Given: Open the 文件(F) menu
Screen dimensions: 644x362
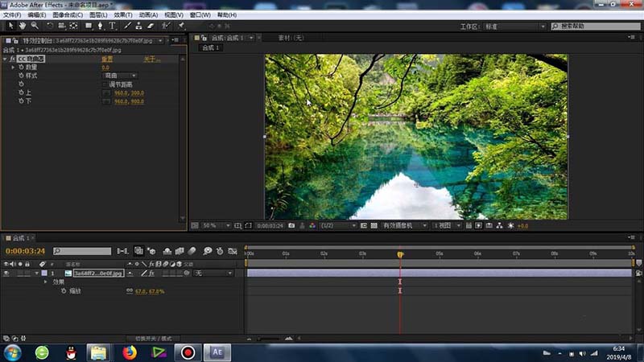Looking at the screenshot, I should (x=12, y=14).
